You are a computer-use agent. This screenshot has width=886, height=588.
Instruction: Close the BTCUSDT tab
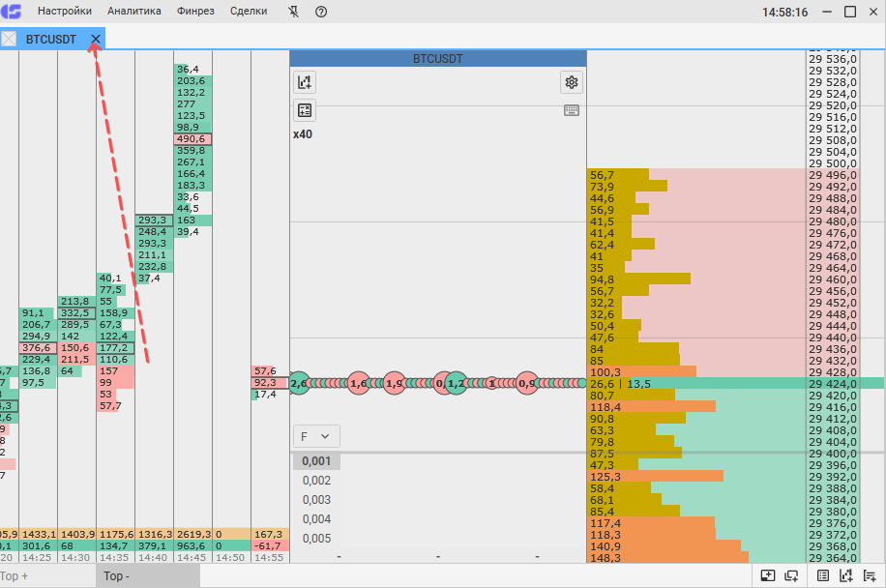click(96, 39)
